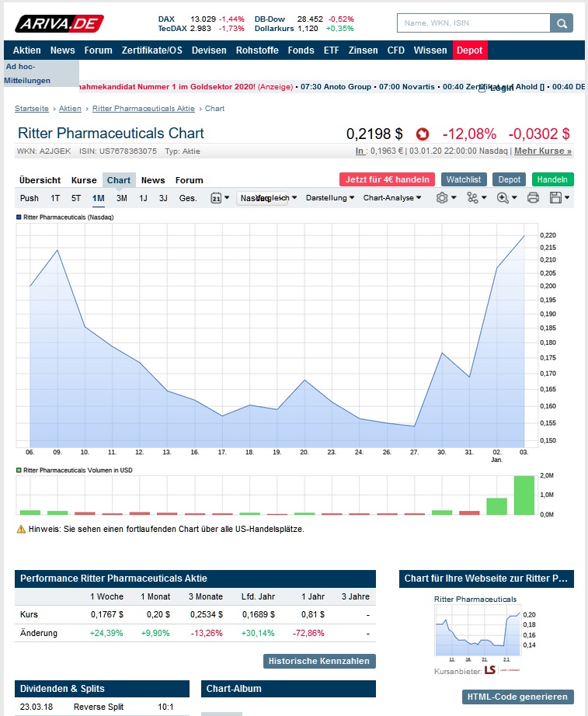Click the green volume legend swatch
This screenshot has height=716, width=588.
[19, 471]
